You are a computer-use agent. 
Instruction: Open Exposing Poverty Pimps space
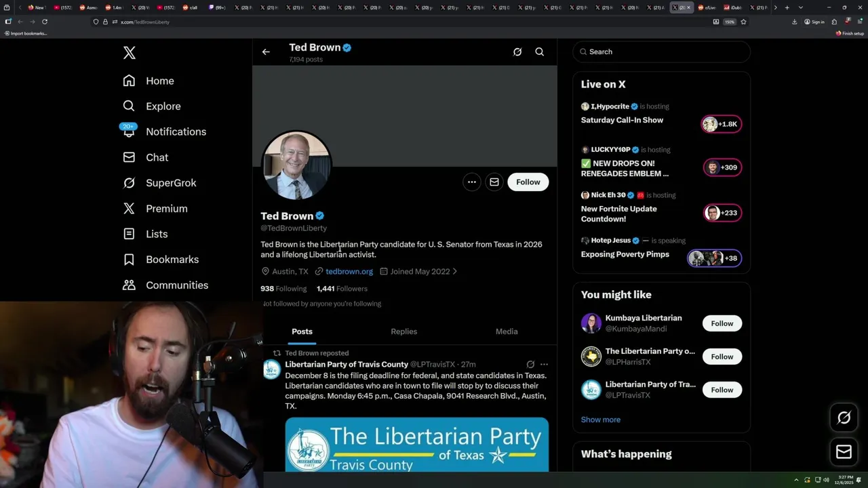[x=625, y=254]
